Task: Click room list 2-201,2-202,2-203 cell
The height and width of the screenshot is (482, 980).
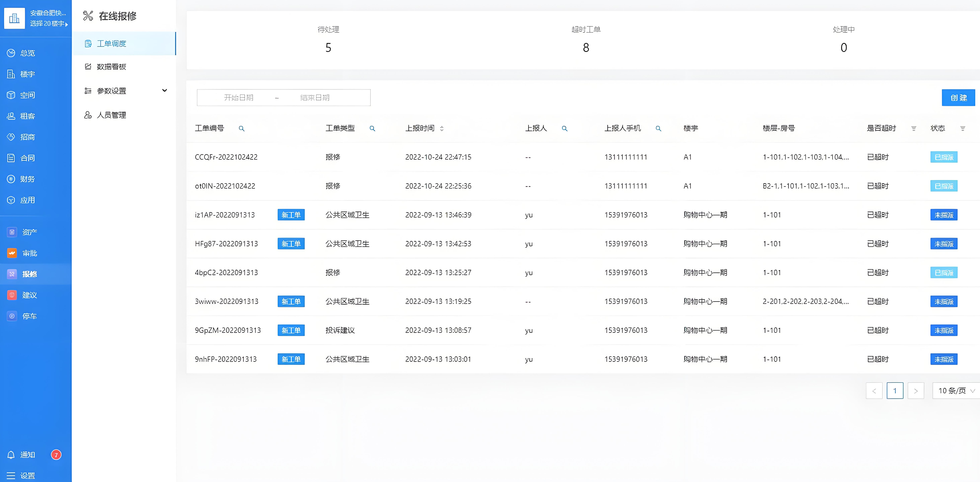Action: coord(806,301)
